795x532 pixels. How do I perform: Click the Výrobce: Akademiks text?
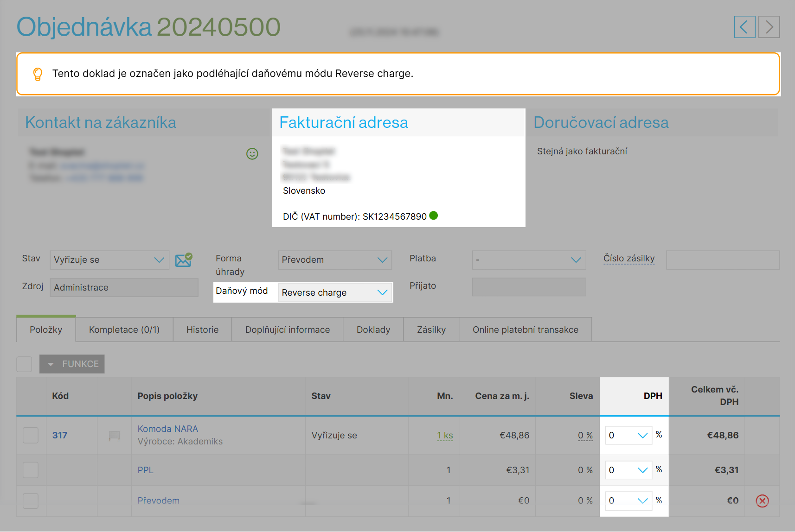[180, 441]
